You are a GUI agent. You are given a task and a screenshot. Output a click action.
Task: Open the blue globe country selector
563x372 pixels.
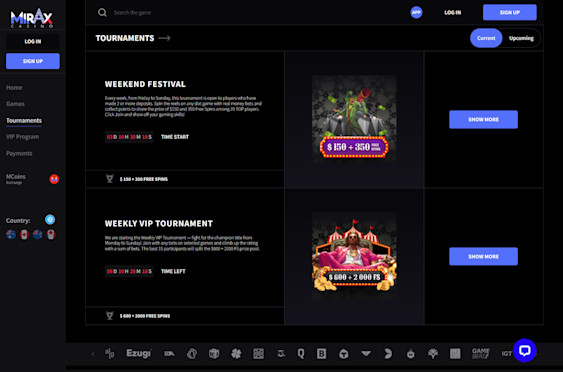point(50,219)
